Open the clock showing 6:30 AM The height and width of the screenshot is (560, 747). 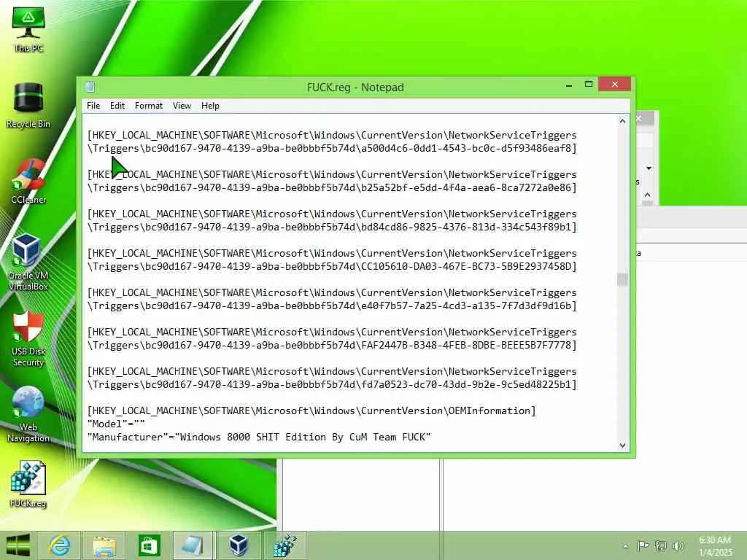click(715, 545)
